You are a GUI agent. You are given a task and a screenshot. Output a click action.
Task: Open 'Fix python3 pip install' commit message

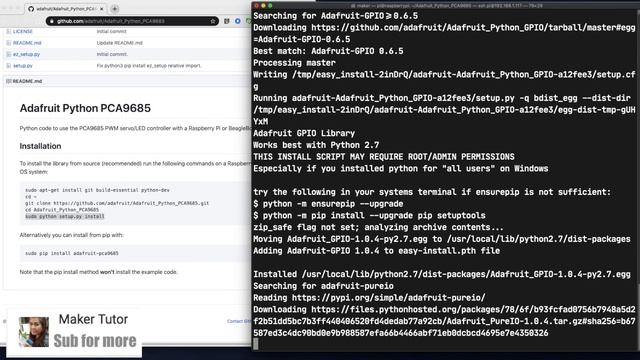[x=149, y=66]
